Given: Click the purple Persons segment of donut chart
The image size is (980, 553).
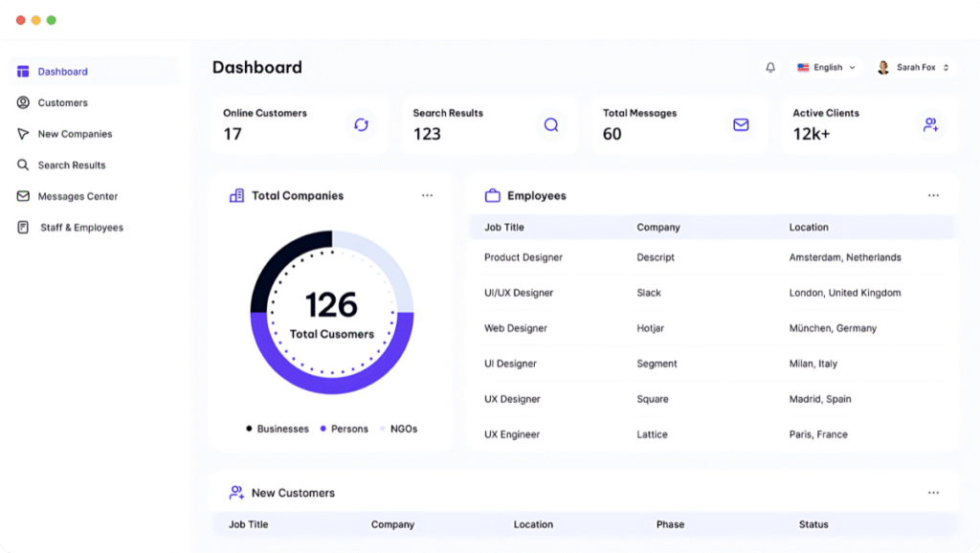Looking at the screenshot, I should pos(332,382).
